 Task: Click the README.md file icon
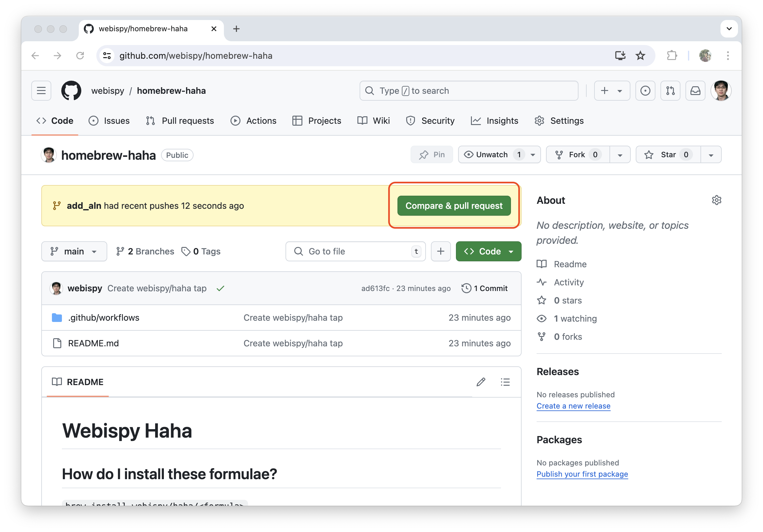pyautogui.click(x=57, y=343)
